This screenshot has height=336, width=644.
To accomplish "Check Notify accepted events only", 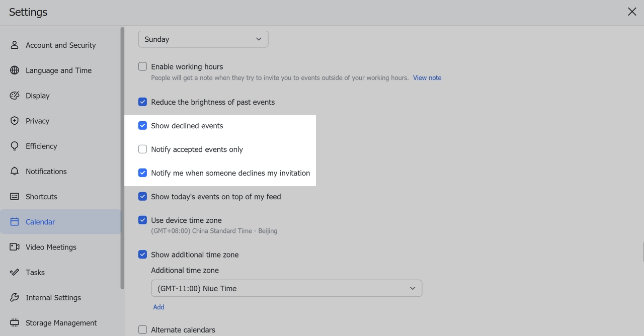I will (x=143, y=149).
